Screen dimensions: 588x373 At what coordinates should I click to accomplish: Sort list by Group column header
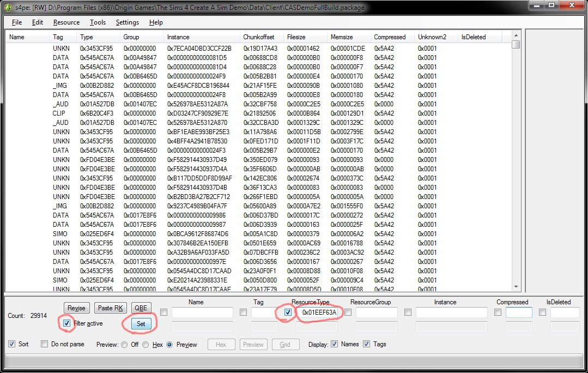(142, 37)
